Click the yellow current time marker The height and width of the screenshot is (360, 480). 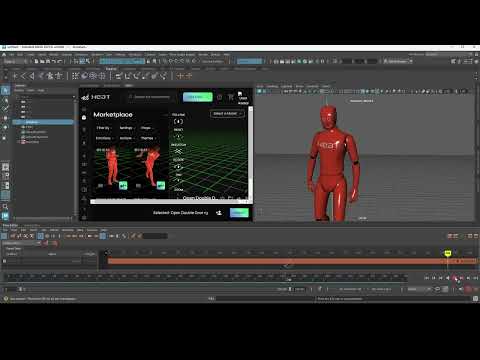448,254
